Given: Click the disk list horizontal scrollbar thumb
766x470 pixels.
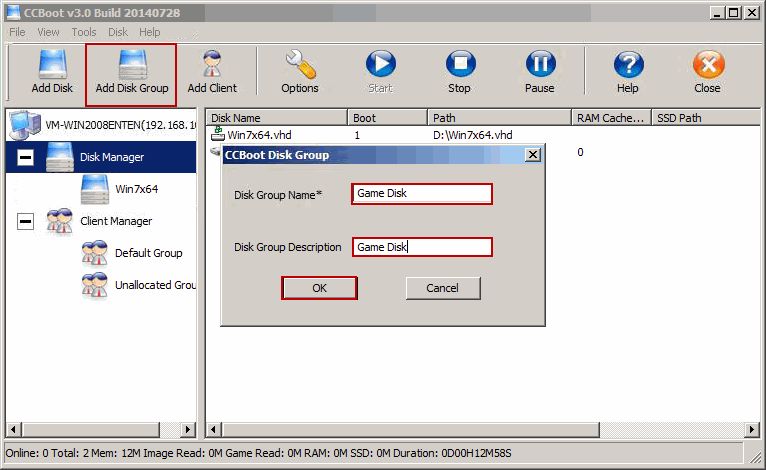Looking at the screenshot, I should pos(411,430).
